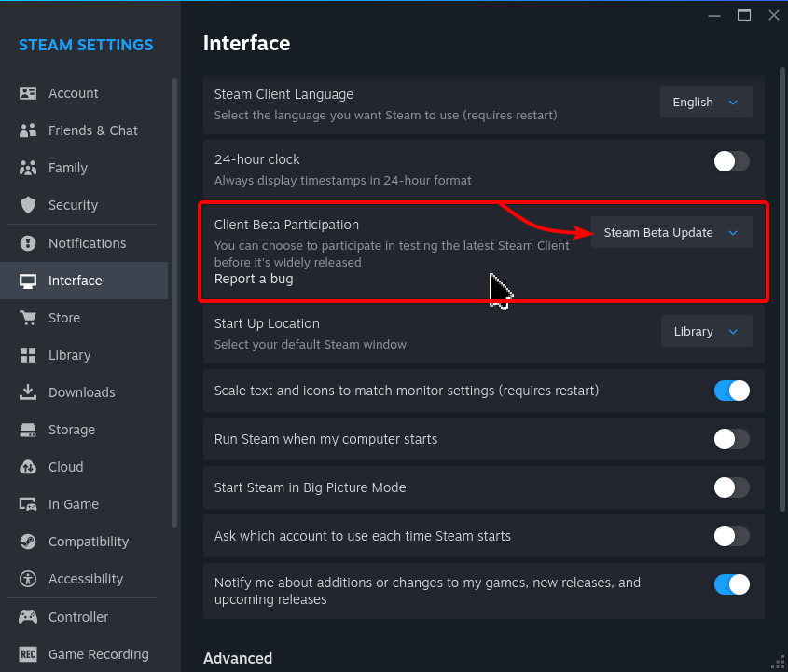Screen dimensions: 788x672
Task: Click the Security shield icon
Action: pos(28,205)
